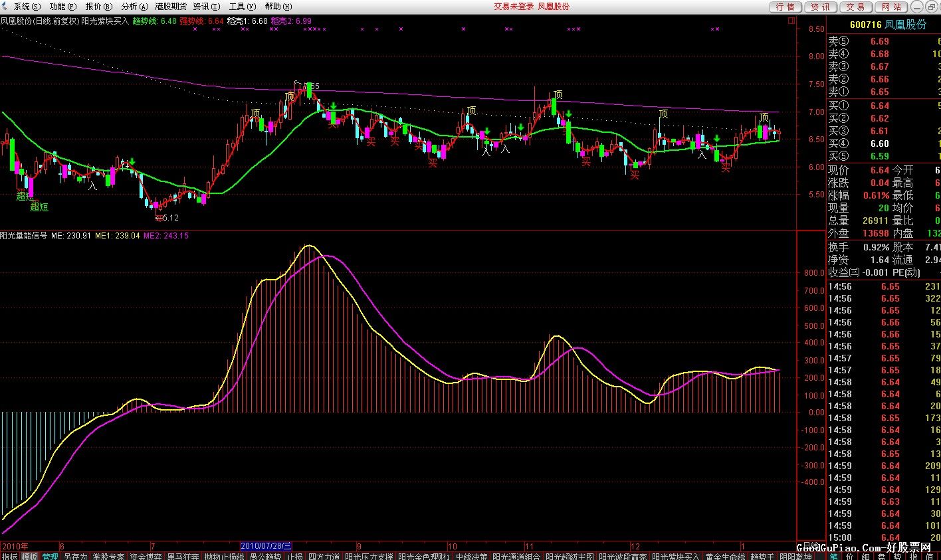Switch to the 中线决策 indicator tab
Viewport: 941px width, 560px height.
tap(471, 556)
